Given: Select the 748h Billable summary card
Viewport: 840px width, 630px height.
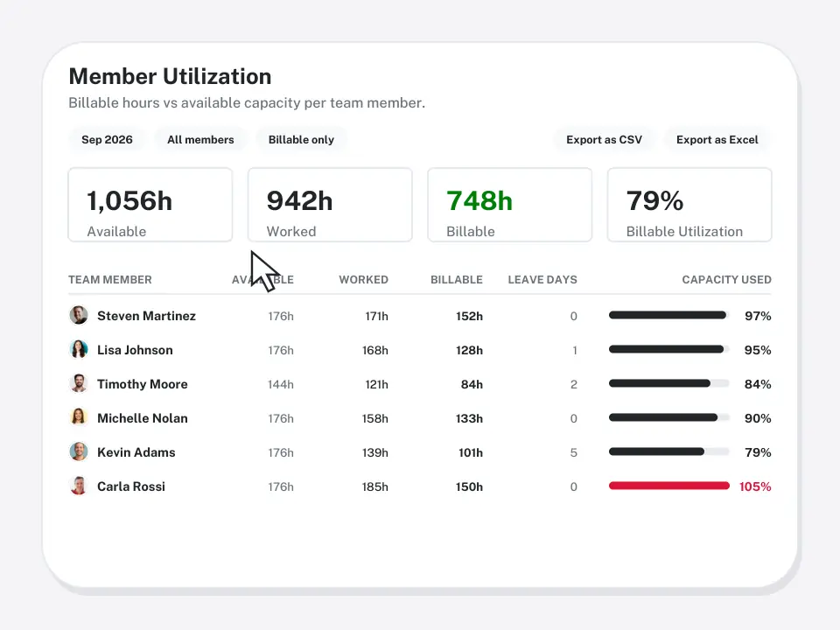Looking at the screenshot, I should click(x=509, y=205).
